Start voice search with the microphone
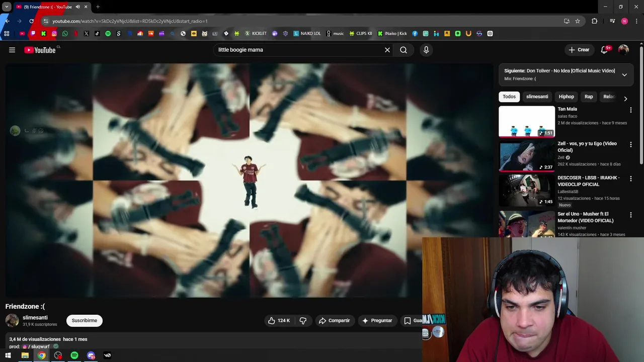The width and height of the screenshot is (644, 362). click(x=426, y=50)
